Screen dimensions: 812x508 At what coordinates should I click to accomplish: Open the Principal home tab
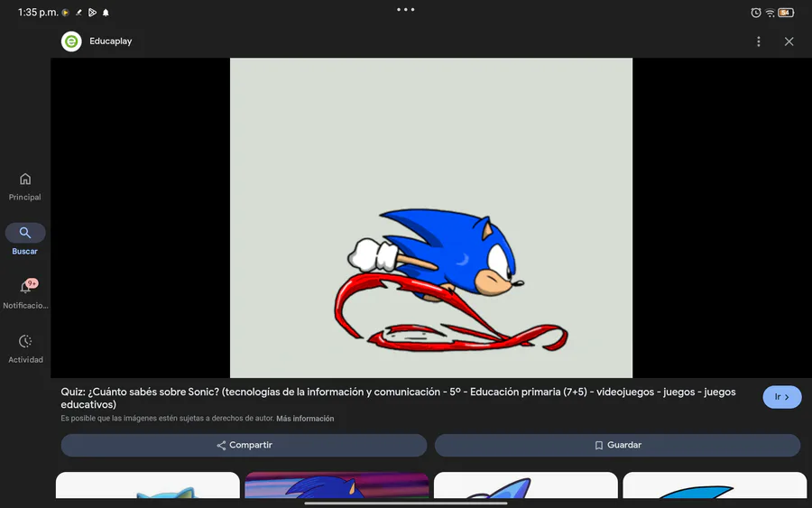pos(25,187)
